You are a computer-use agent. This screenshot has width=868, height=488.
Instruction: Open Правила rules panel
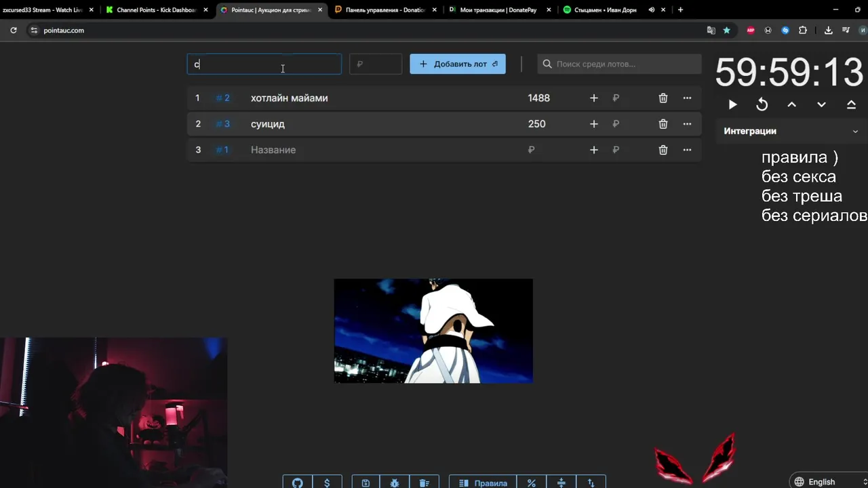tap(483, 483)
